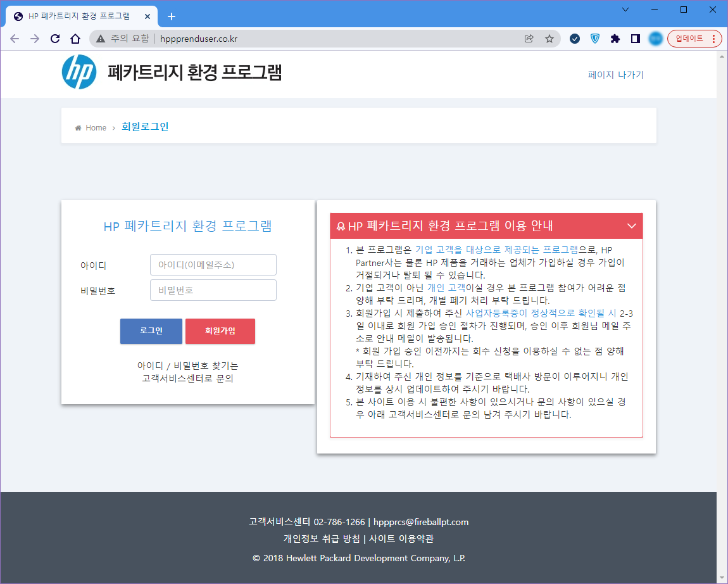
Task: Click the © 2018 Hewlett Packard copyright text
Action: pyautogui.click(x=359, y=558)
